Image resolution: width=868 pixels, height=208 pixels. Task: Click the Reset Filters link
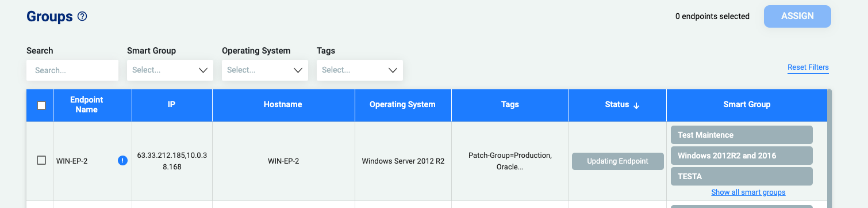808,67
